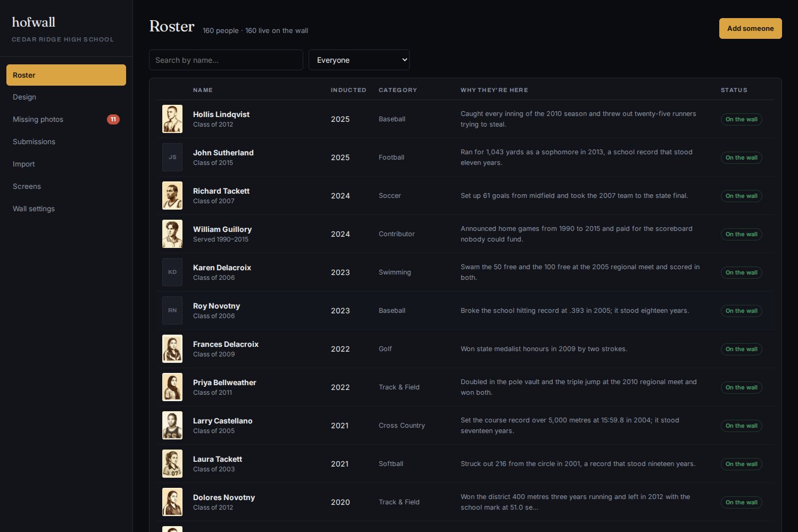Screen dimensions: 798x532
Task: Click Hollis Lindqvist's On the wall status
Action: pos(742,119)
